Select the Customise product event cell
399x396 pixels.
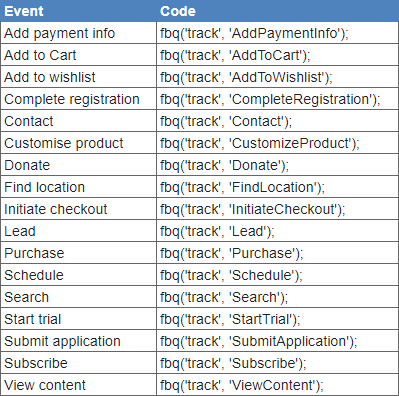coord(78,143)
